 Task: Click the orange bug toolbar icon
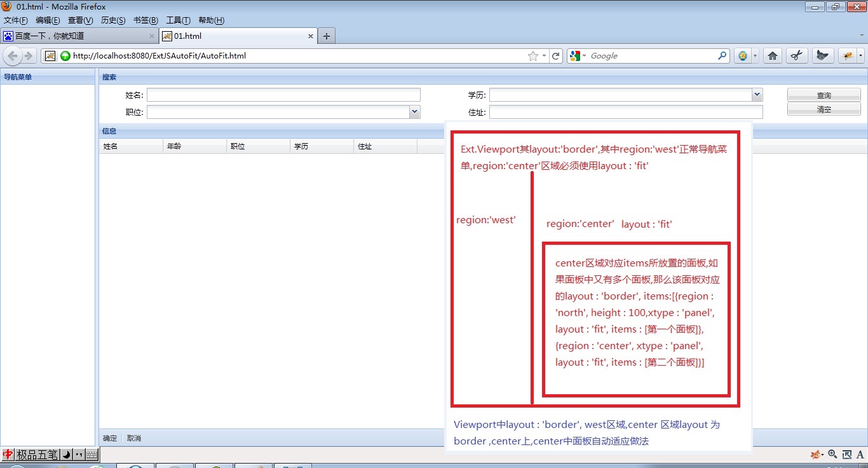click(847, 56)
